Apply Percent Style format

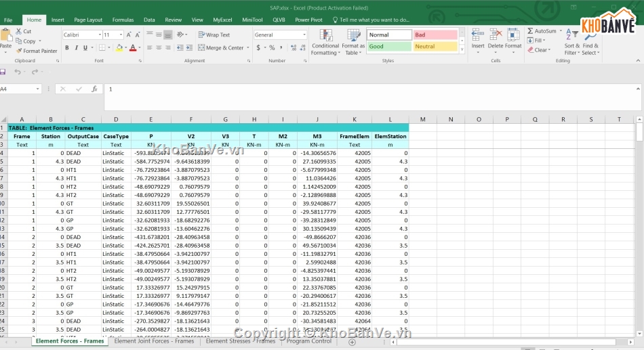[x=272, y=48]
